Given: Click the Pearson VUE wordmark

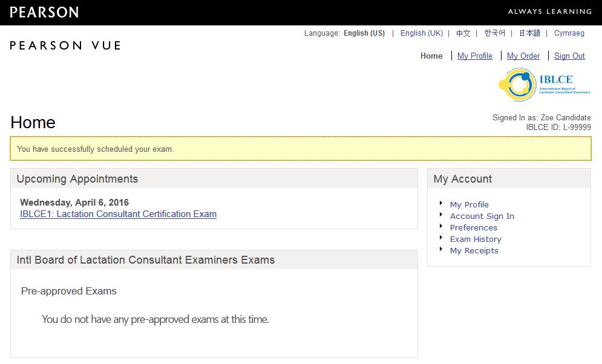Looking at the screenshot, I should [x=65, y=45].
